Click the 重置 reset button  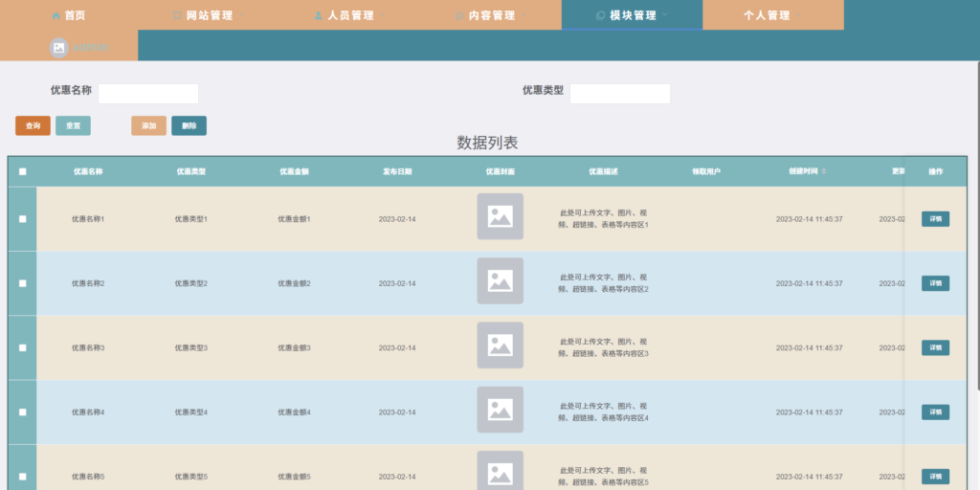(x=73, y=125)
